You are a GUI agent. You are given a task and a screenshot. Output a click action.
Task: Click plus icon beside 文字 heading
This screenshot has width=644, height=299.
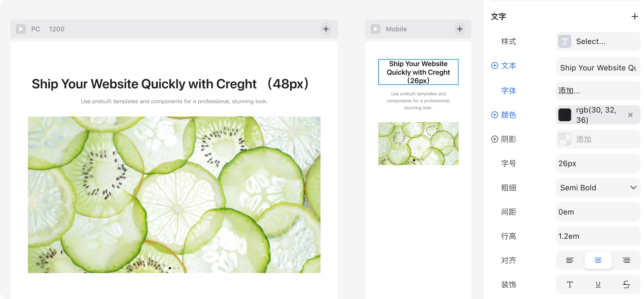point(635,16)
